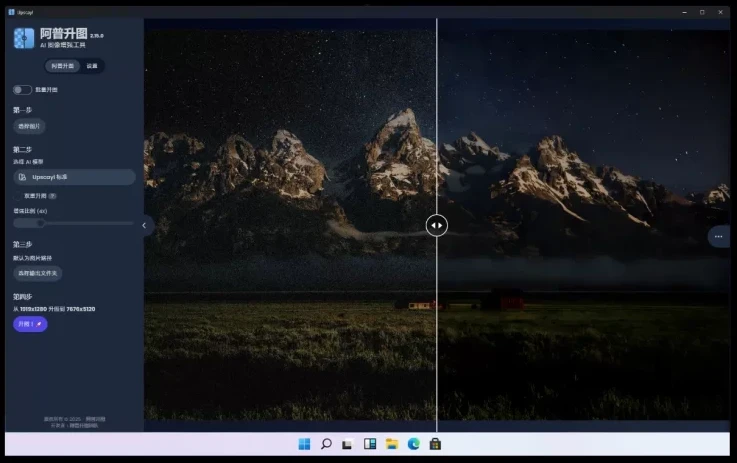This screenshot has width=737, height=463.
Task: Enable the 双重升图 double upscale checkbox
Action: (x=17, y=196)
